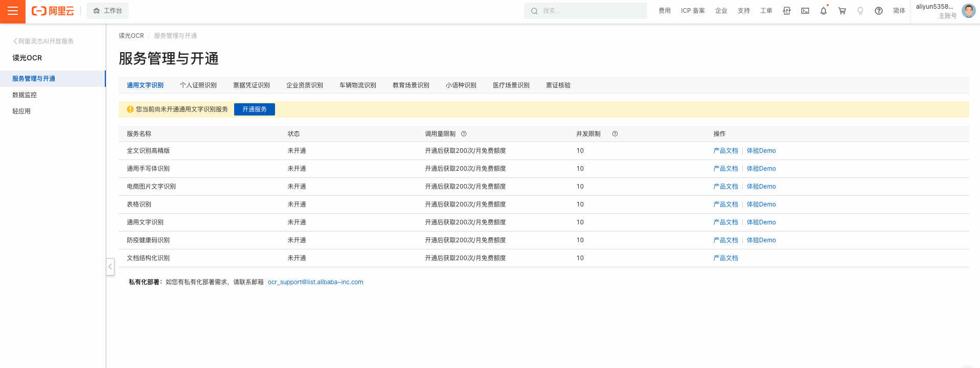This screenshot has height=368, width=980.
Task: Open the 工作台 workbench button
Action: (x=108, y=11)
